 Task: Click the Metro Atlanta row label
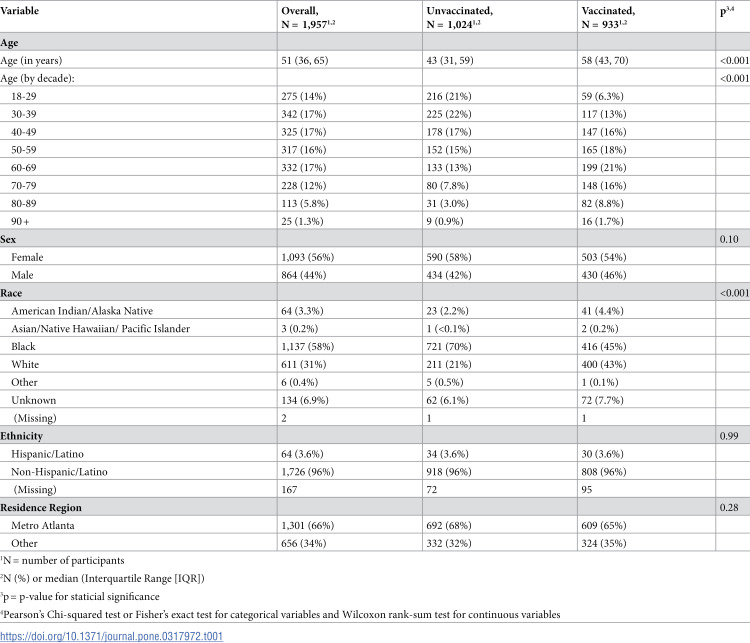point(43,525)
